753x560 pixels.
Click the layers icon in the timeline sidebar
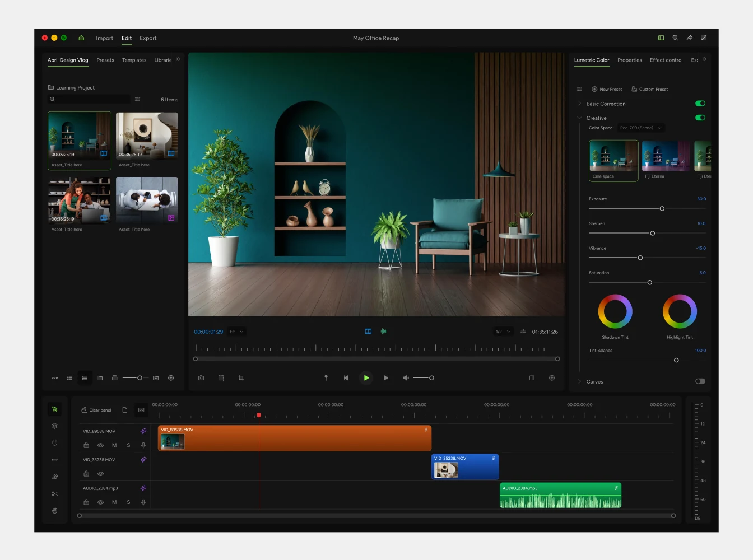(55, 426)
